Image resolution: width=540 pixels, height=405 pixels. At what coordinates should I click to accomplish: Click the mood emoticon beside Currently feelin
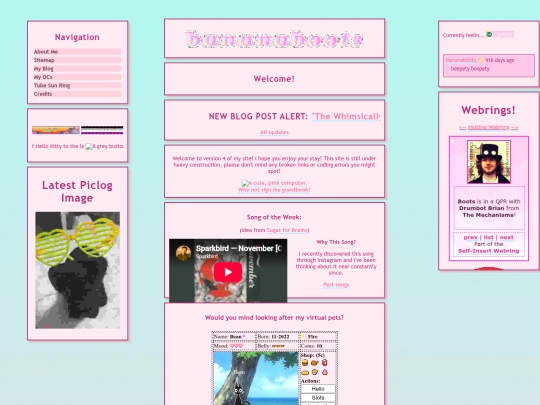[x=489, y=34]
